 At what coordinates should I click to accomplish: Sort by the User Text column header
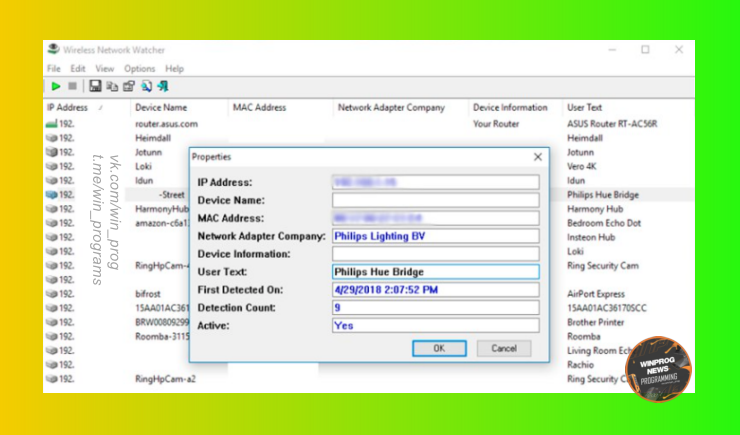(x=584, y=108)
